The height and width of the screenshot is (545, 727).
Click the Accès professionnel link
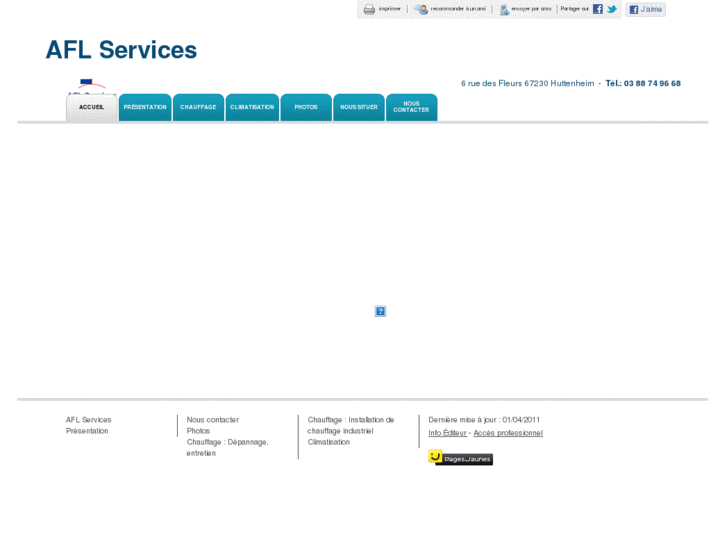tap(508, 433)
